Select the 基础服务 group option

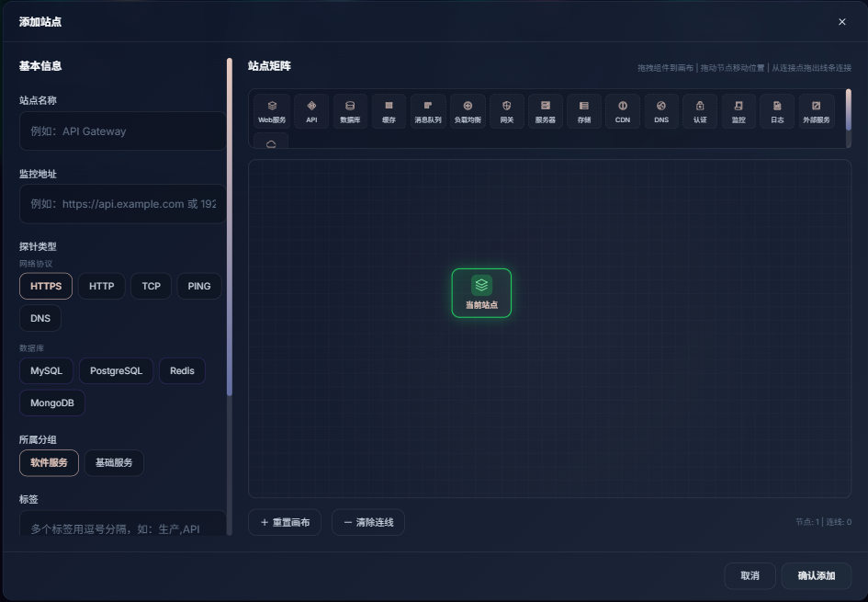coord(114,462)
